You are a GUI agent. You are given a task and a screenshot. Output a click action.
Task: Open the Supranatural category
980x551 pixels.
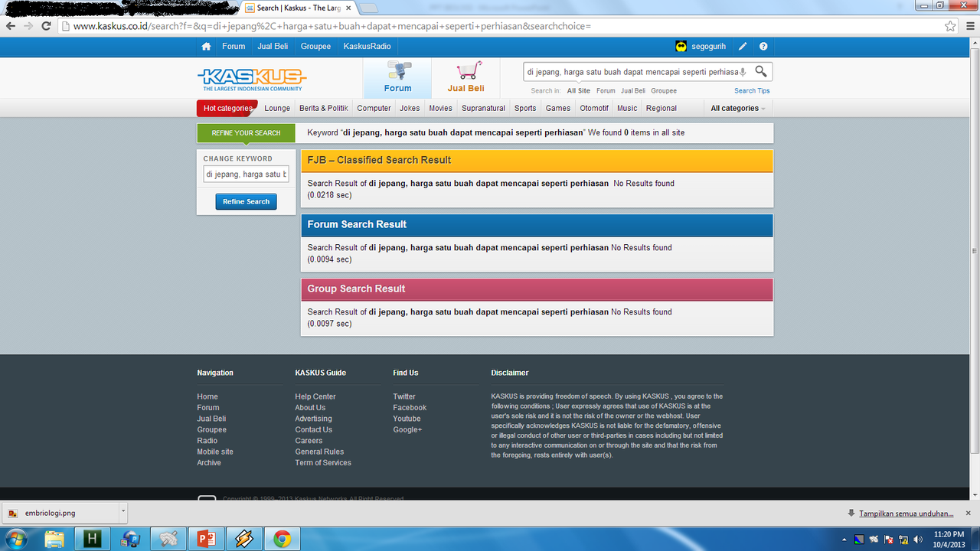tap(483, 108)
